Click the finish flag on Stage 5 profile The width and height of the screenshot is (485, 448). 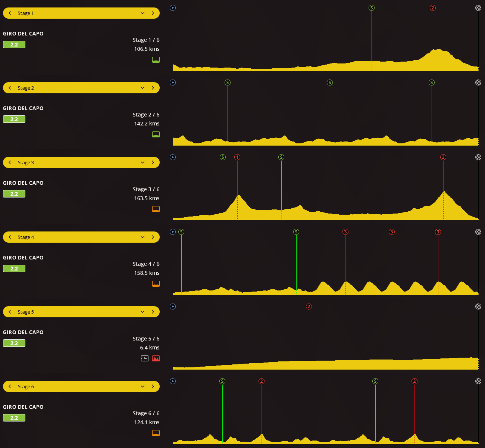(478, 307)
